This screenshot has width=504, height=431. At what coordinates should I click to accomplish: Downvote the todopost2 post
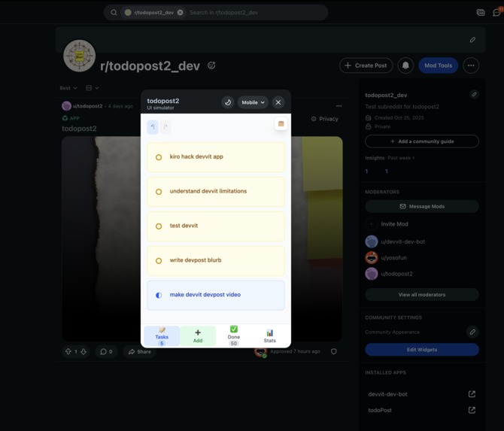[x=83, y=351]
